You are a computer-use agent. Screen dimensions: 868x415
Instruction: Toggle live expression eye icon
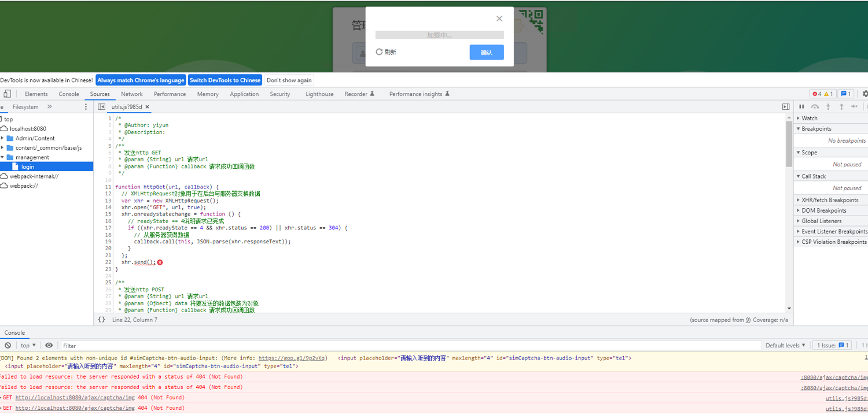49,346
